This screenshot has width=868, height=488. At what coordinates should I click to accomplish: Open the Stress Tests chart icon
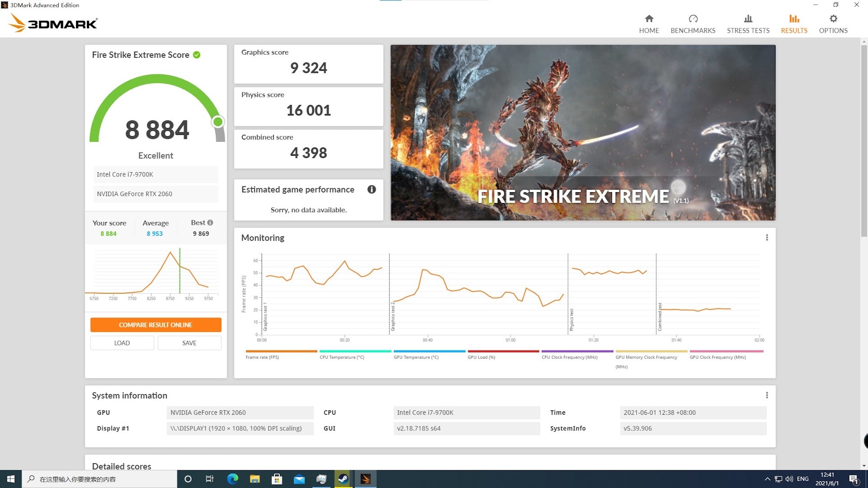click(x=748, y=19)
